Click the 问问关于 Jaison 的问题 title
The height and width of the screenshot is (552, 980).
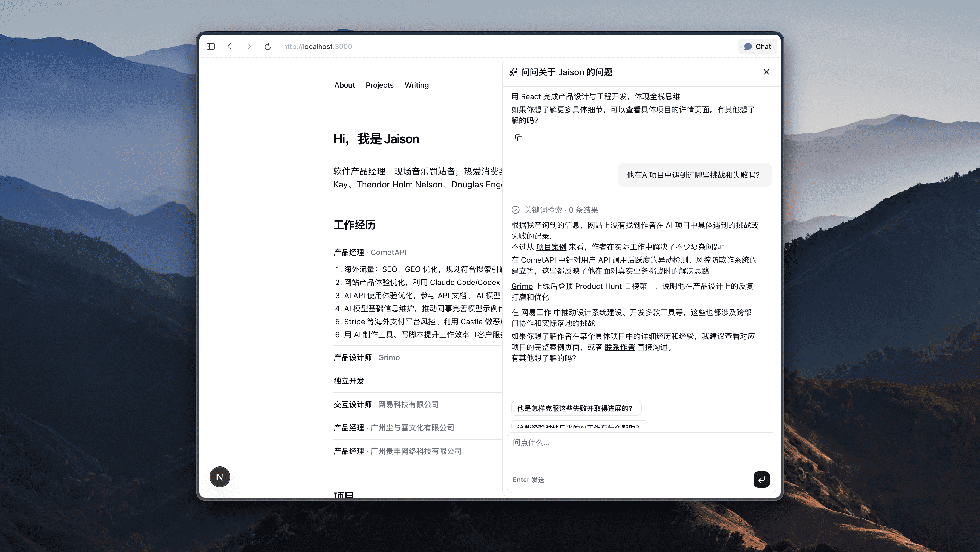[x=566, y=72]
